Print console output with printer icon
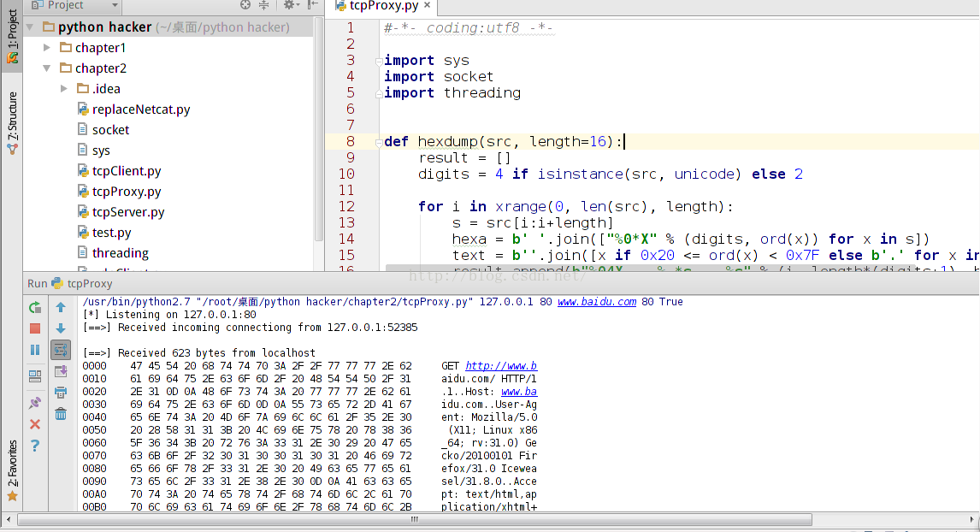Viewport: 980px width, 532px height. click(61, 393)
